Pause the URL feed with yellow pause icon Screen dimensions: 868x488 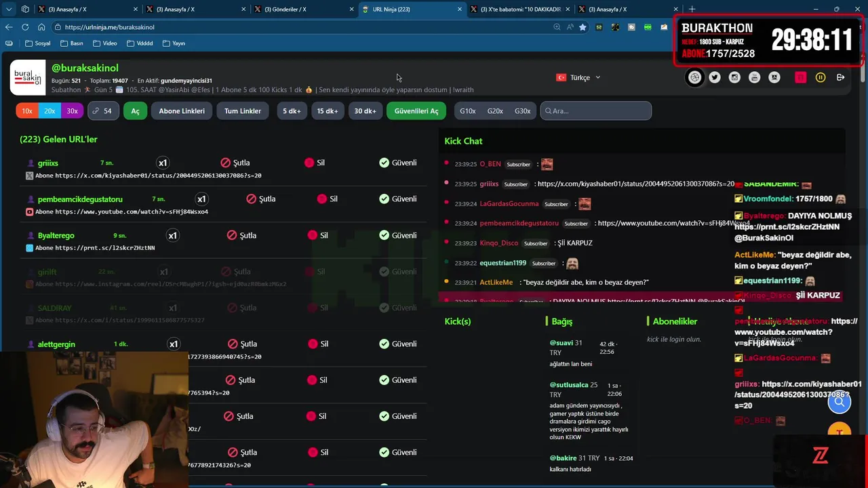click(821, 77)
